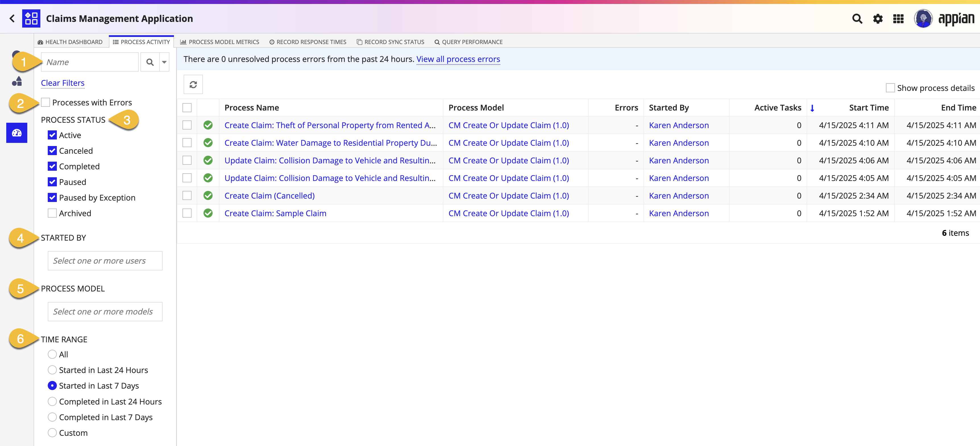Uncheck the Active status filter

click(x=52, y=135)
